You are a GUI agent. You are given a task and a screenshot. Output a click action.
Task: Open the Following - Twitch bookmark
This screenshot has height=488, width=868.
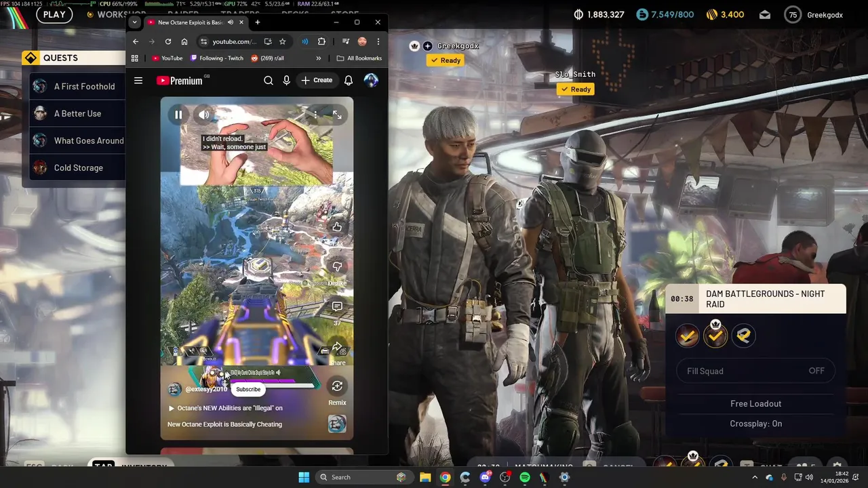click(x=217, y=58)
